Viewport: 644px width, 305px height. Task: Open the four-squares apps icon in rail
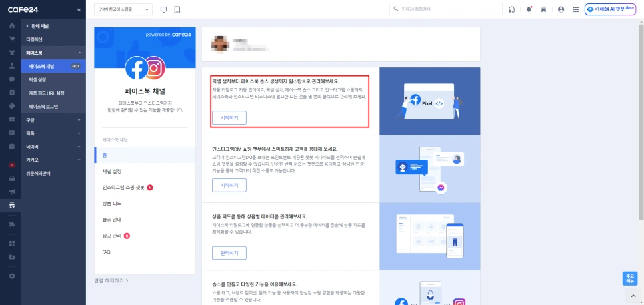12,244
